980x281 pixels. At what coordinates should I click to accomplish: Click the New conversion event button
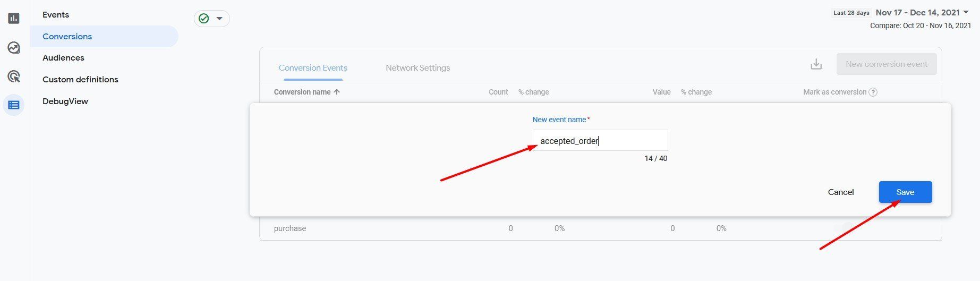[887, 64]
